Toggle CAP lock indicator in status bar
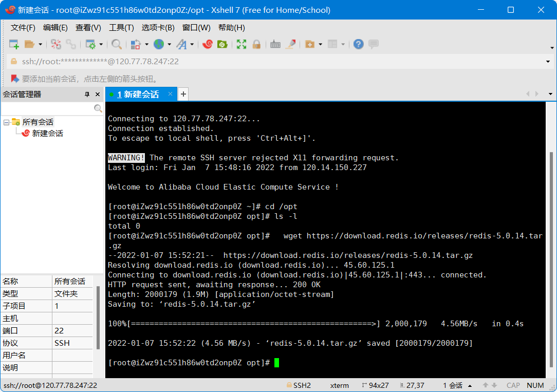 (513, 385)
